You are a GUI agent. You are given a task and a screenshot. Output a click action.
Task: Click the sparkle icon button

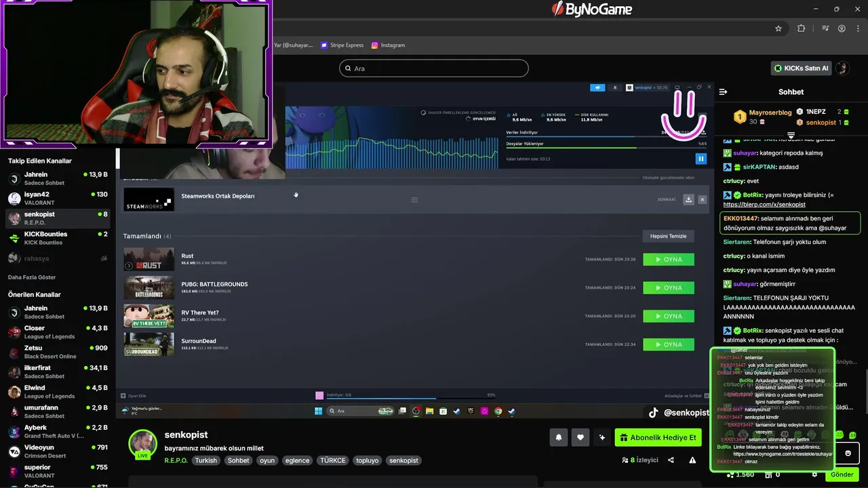601,438
